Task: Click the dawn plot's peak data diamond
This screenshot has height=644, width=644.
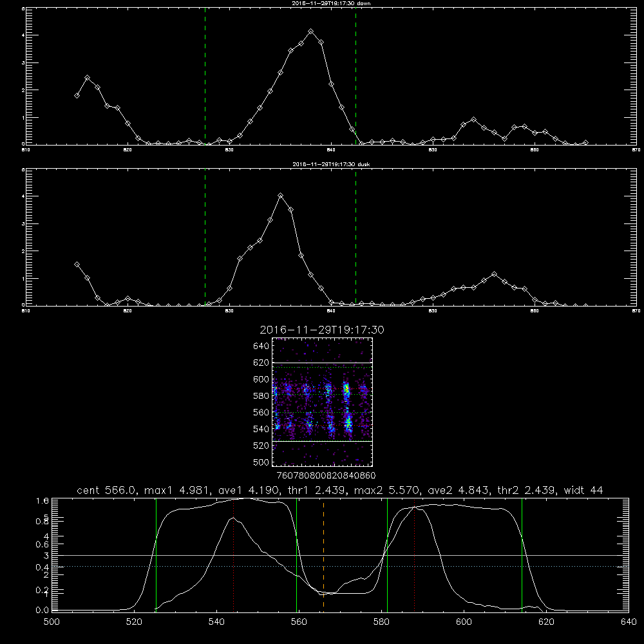Action: 311,32
